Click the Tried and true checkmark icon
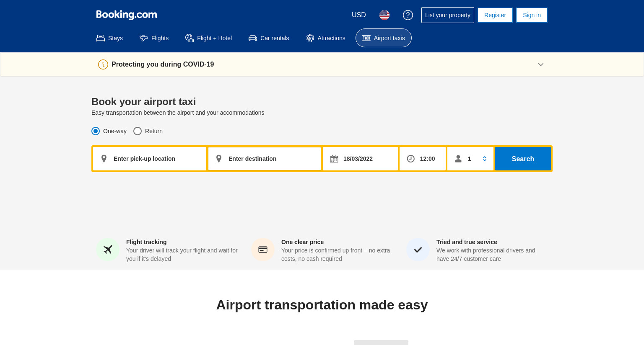 [x=418, y=250]
